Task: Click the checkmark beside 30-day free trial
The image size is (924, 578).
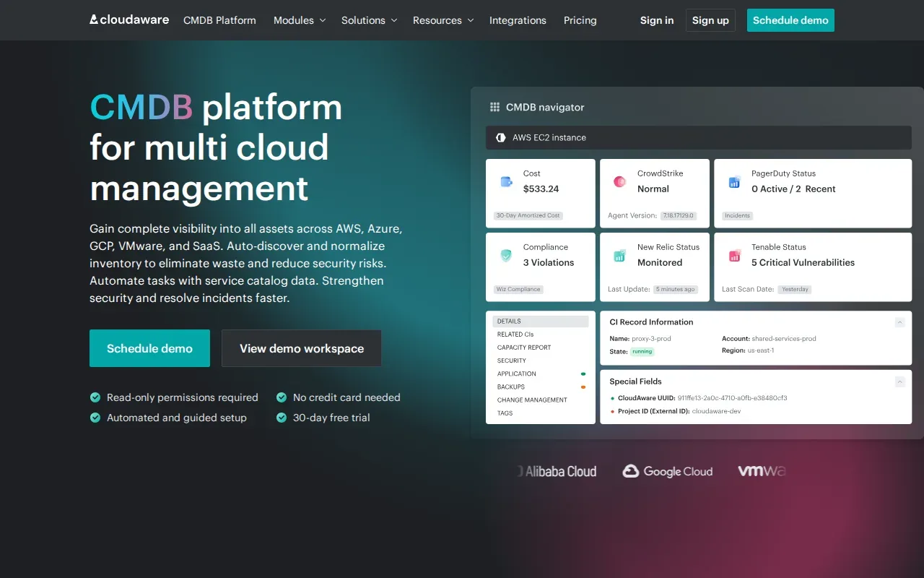Action: point(281,418)
